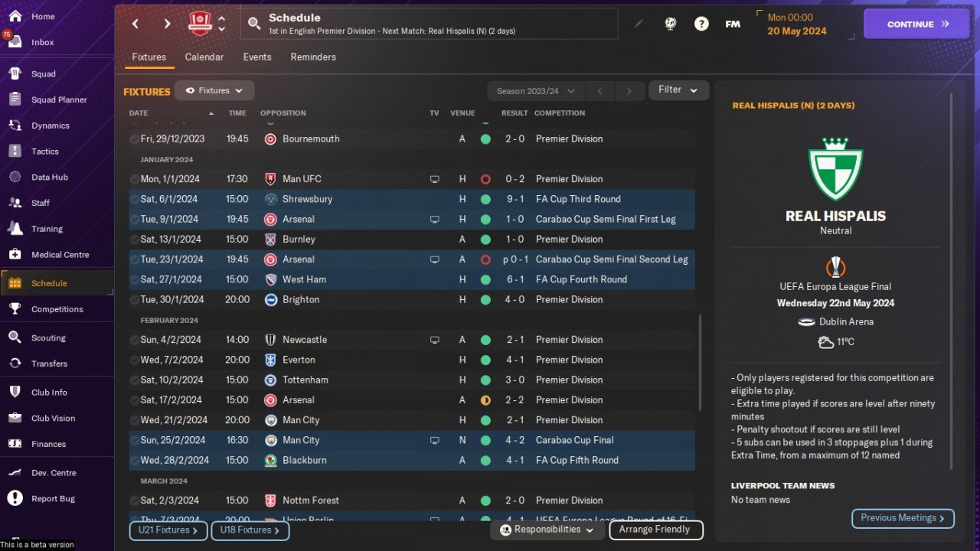This screenshot has height=551, width=980.
Task: Navigate back with the left arrow
Action: click(x=136, y=24)
